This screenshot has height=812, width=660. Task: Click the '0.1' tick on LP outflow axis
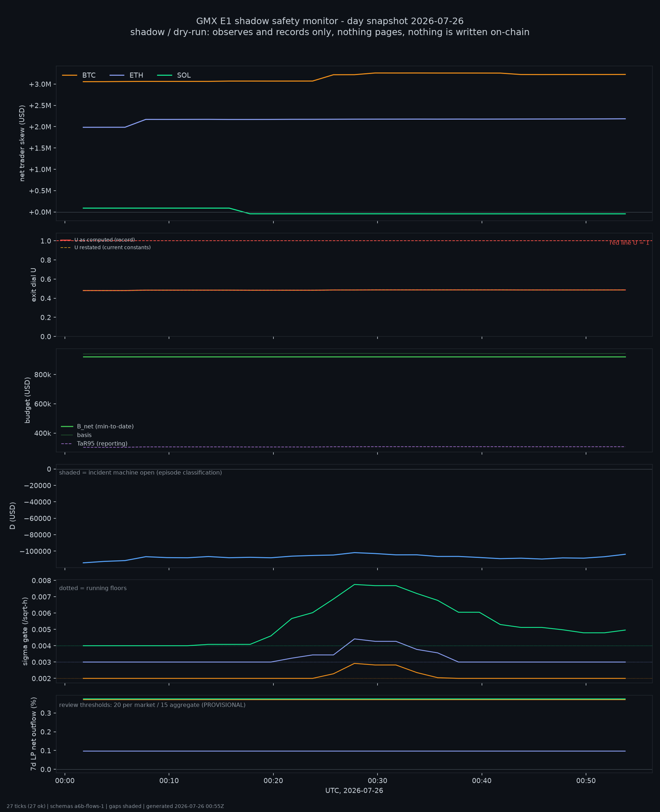pos(46,750)
